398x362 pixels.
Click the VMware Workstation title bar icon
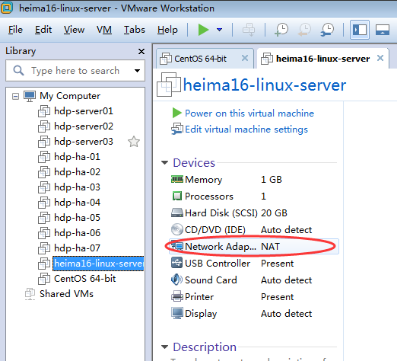[7, 7]
